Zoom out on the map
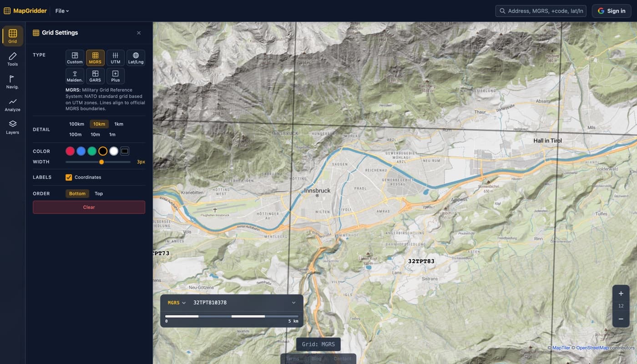The height and width of the screenshot is (364, 637). coord(621,319)
